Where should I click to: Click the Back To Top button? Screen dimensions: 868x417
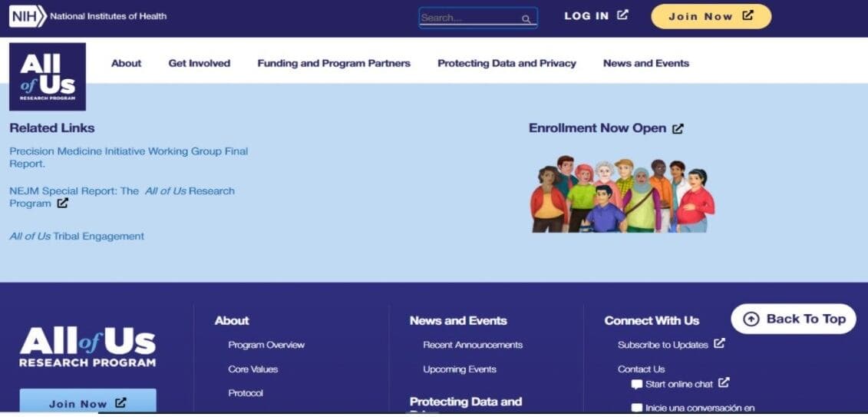[794, 319]
